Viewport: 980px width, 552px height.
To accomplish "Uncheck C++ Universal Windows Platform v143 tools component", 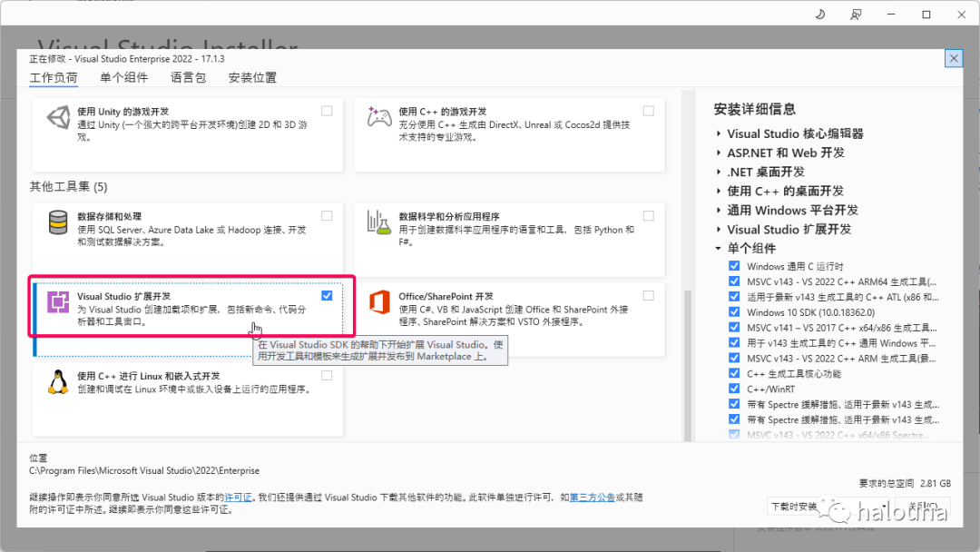I will coord(734,342).
